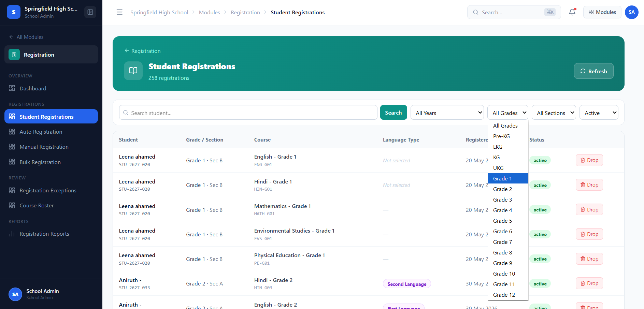Choose KG option in grade list
This screenshot has height=309, width=644.
[x=508, y=157]
